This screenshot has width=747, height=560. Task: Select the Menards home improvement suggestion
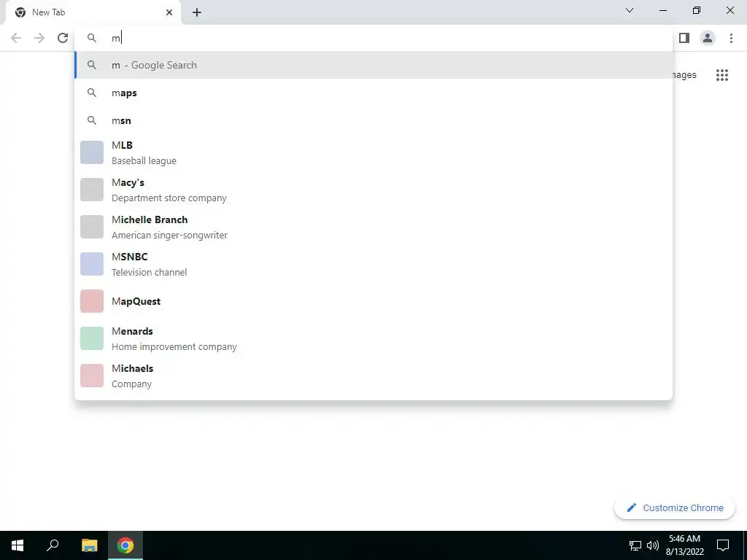pyautogui.click(x=373, y=338)
